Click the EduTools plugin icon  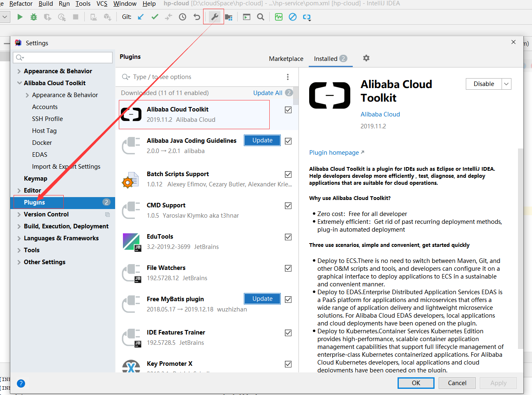point(132,242)
